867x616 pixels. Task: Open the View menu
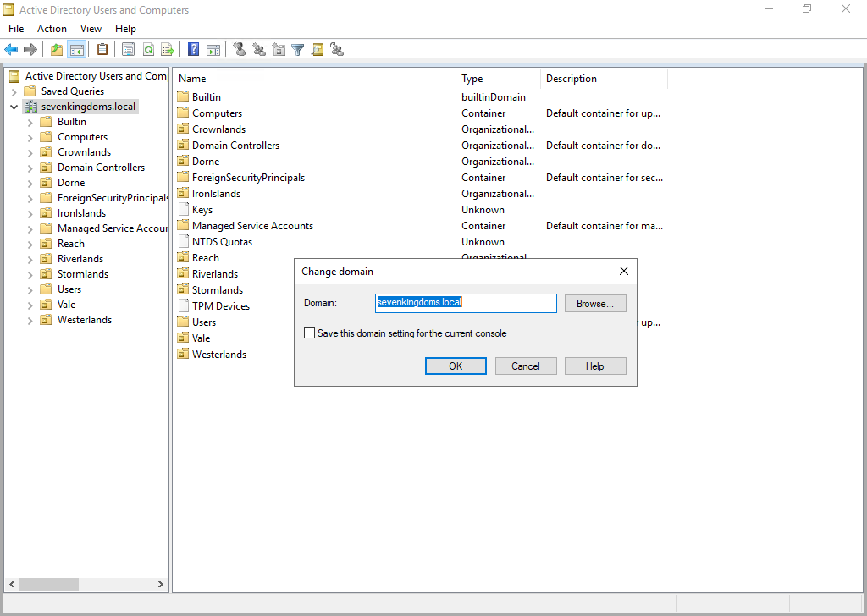91,29
